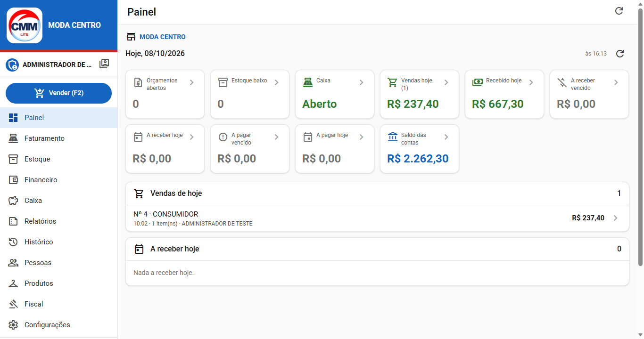Click the A pagar vencido alert icon

point(223,137)
